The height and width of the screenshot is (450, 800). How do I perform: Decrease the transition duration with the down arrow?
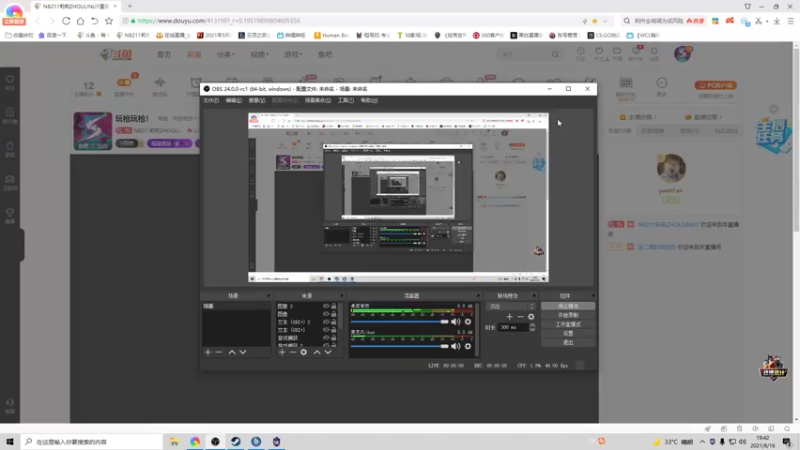(532, 330)
